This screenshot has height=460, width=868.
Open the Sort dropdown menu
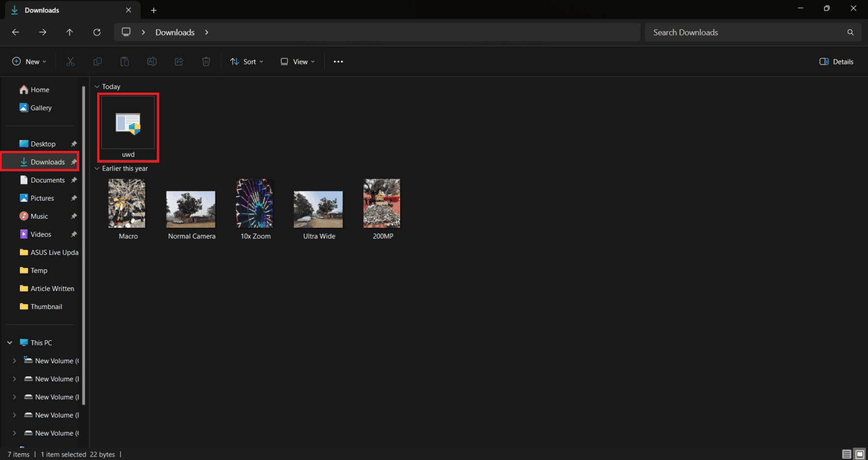coord(247,62)
